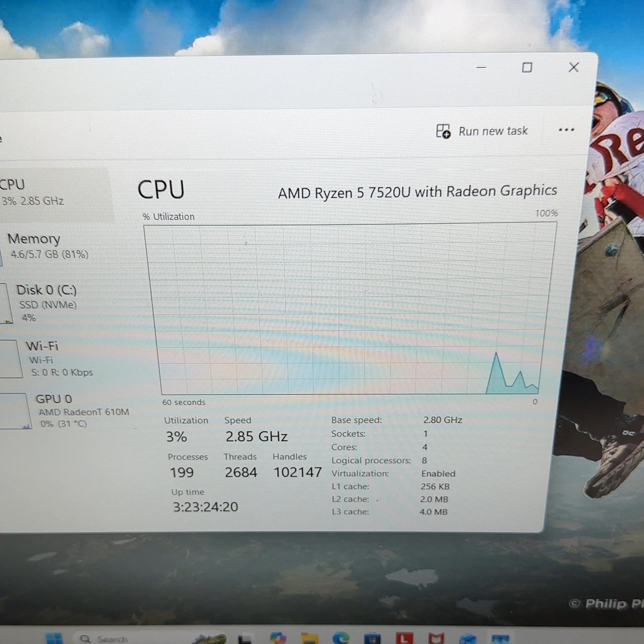Click the L2 cache value 2.0 MB
This screenshot has height=644, width=644.
coord(434,499)
